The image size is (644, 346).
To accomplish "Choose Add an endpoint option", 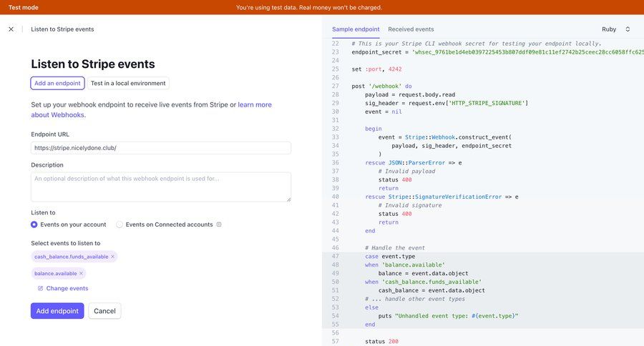I will click(57, 83).
